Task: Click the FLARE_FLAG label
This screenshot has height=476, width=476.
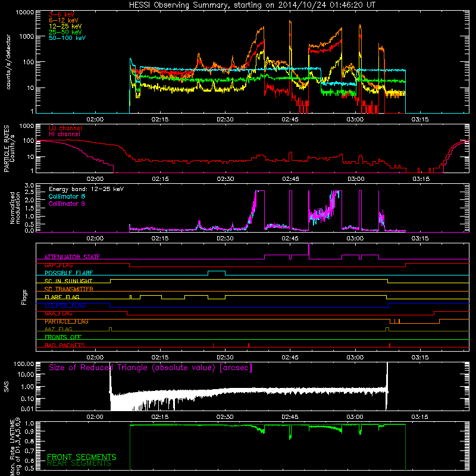Action: (62, 297)
